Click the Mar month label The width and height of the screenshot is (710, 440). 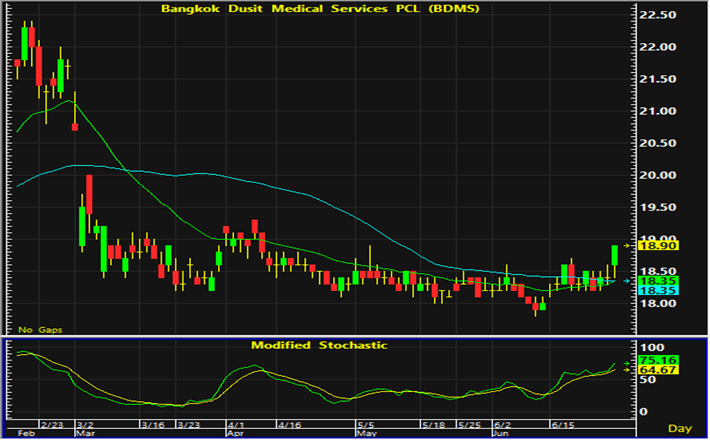point(85,433)
